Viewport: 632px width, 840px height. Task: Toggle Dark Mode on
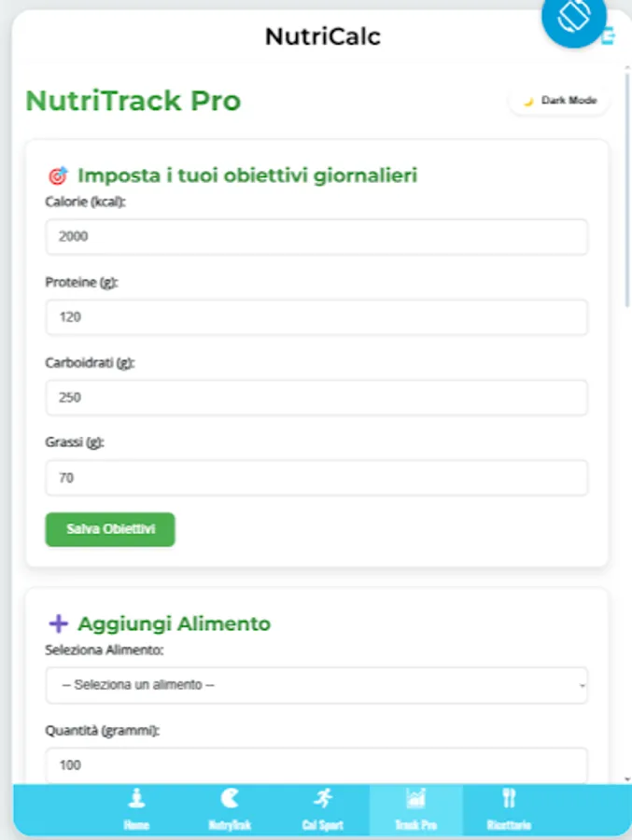point(557,99)
